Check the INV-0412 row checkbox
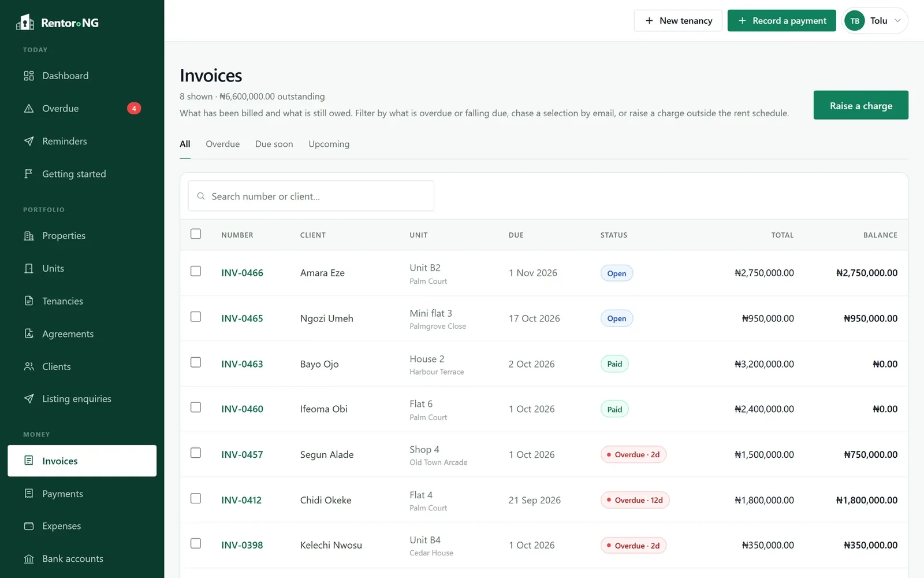The width and height of the screenshot is (924, 578). pyautogui.click(x=196, y=498)
